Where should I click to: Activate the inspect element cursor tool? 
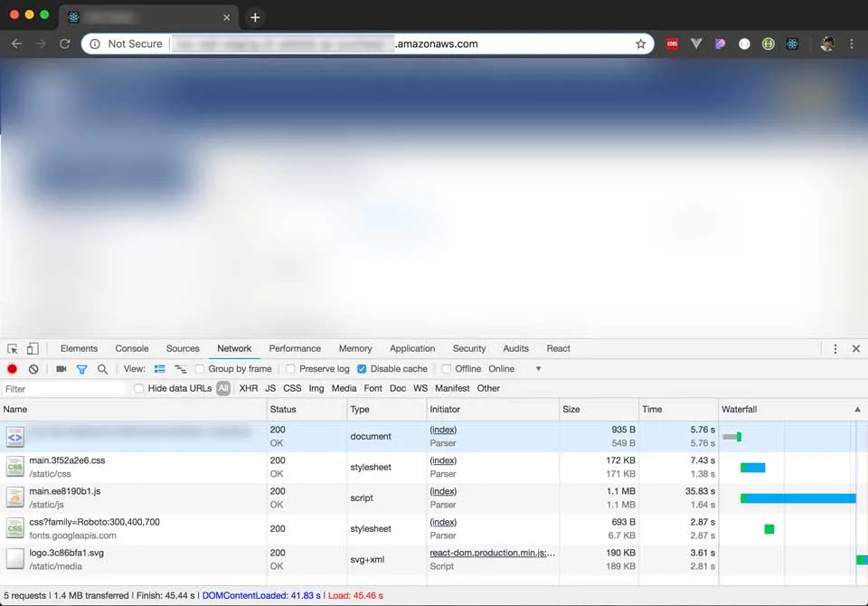pos(13,348)
